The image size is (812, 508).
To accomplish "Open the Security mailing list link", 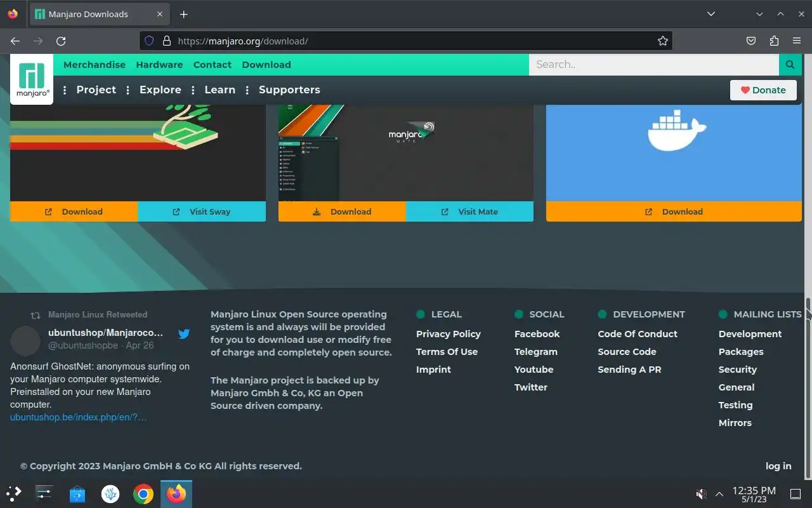I will click(737, 369).
